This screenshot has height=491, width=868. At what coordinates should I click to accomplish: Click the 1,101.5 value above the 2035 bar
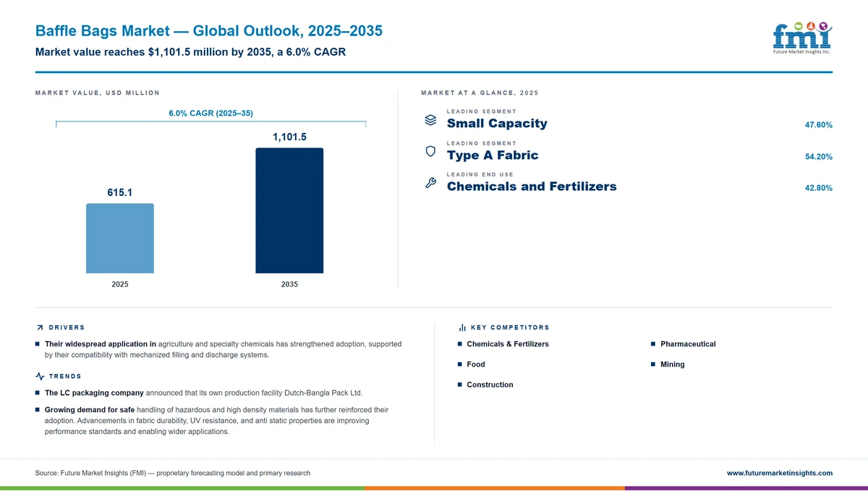289,137
